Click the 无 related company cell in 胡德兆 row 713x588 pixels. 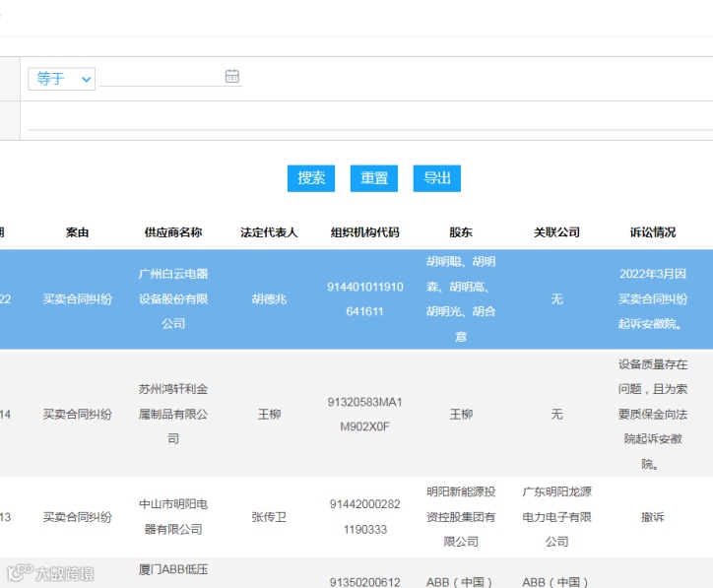557,298
